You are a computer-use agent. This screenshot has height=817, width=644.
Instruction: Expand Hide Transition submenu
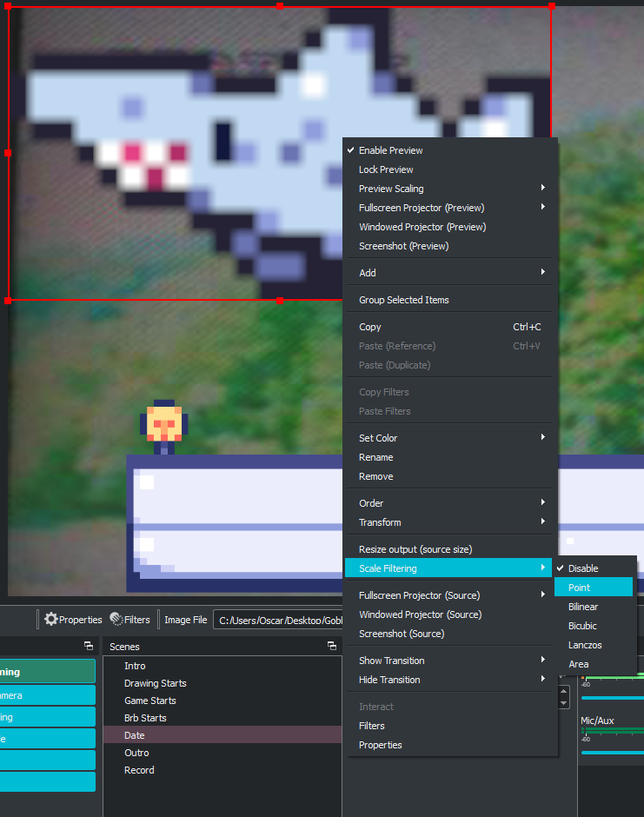(x=449, y=680)
